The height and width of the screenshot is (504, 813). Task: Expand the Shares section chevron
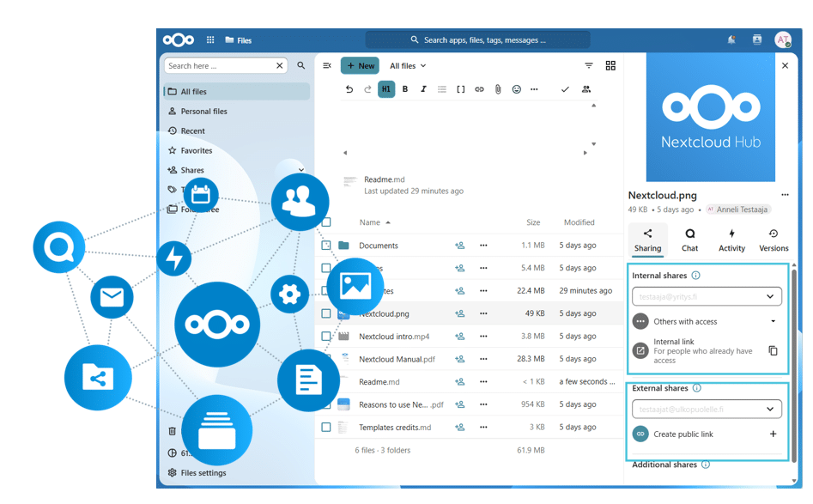coord(301,170)
